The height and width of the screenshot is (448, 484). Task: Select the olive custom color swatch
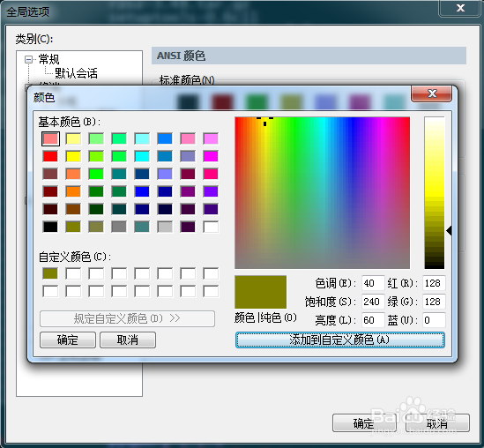50,273
